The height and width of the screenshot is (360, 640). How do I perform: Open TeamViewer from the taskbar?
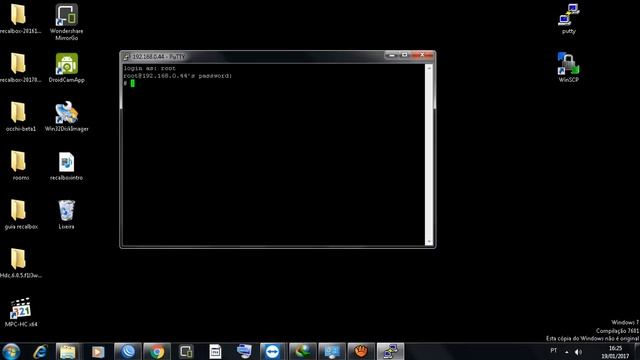click(273, 351)
